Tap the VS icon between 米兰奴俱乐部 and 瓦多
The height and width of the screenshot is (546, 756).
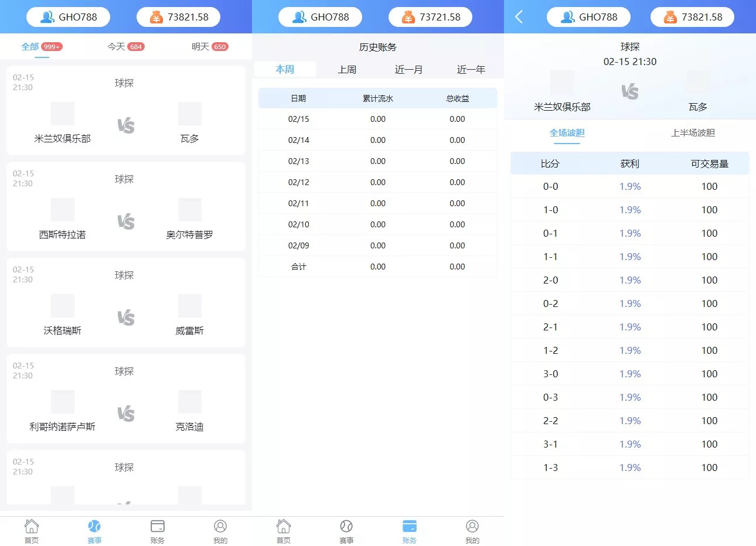point(125,124)
